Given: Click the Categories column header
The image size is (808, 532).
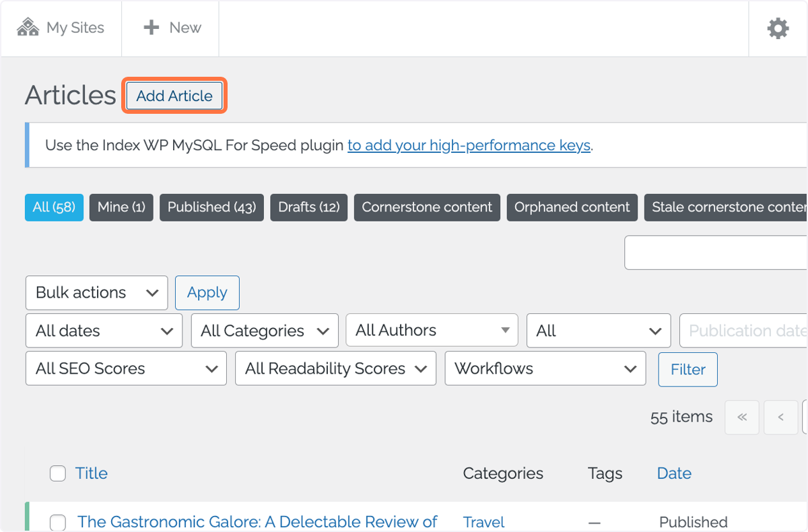Looking at the screenshot, I should pyautogui.click(x=503, y=473).
